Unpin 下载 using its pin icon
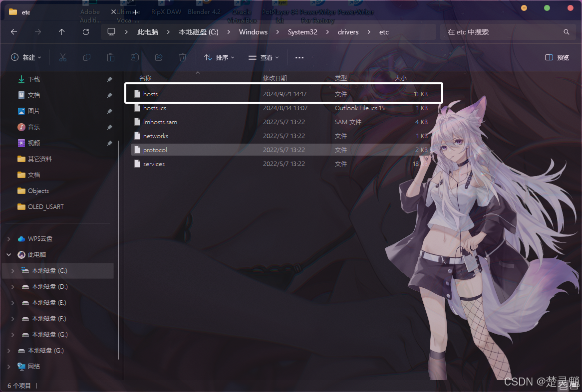 [x=109, y=79]
